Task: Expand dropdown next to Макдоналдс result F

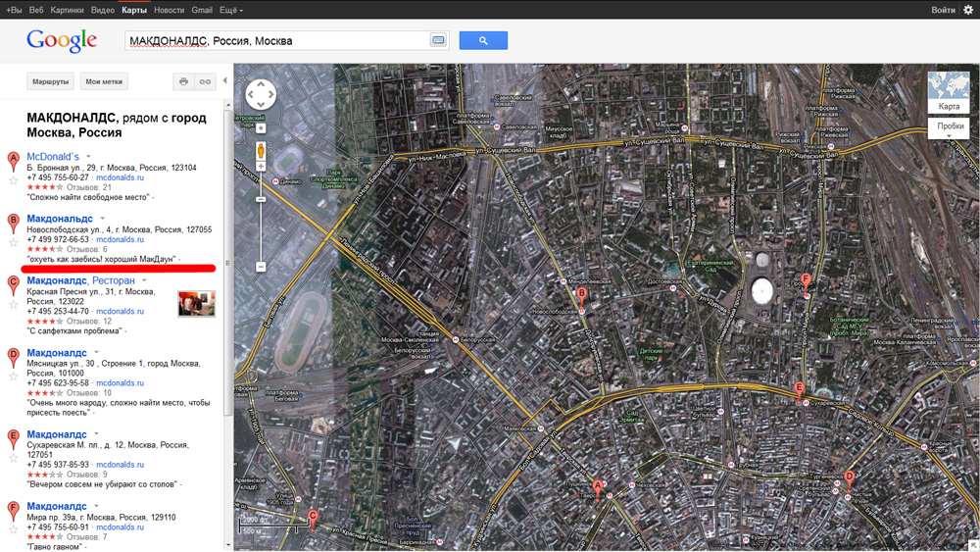Action: (96, 506)
